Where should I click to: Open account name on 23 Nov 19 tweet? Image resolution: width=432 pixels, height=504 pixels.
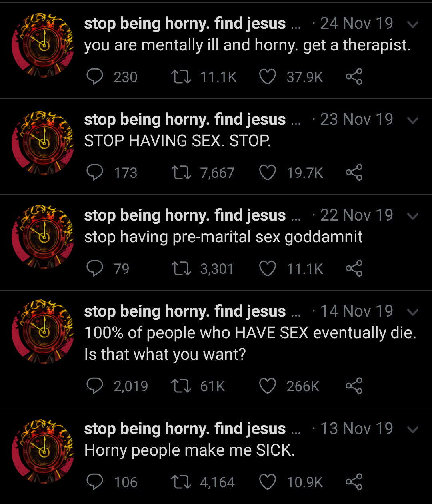[185, 120]
